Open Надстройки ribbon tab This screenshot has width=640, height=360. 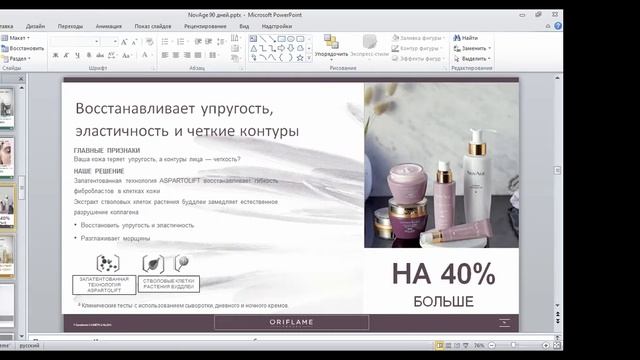point(277,26)
